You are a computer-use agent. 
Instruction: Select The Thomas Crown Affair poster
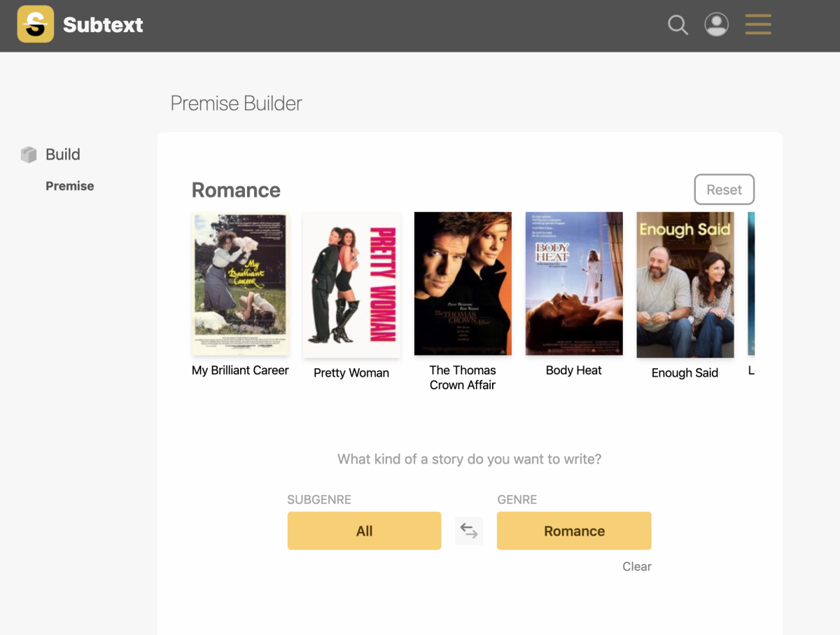pyautogui.click(x=463, y=284)
